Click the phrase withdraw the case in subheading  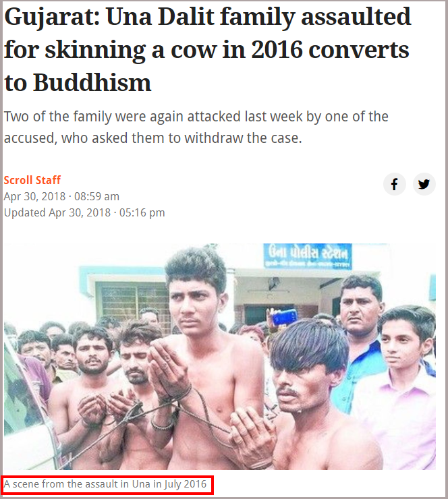click(x=243, y=138)
